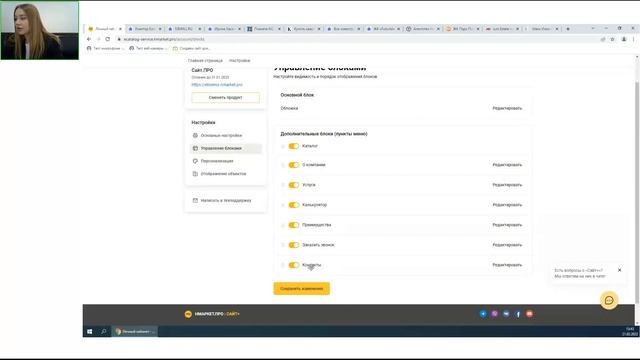Viewport: 640px width, 360px height.
Task: Toggle the Калькулятор block switch
Action: [x=293, y=205]
